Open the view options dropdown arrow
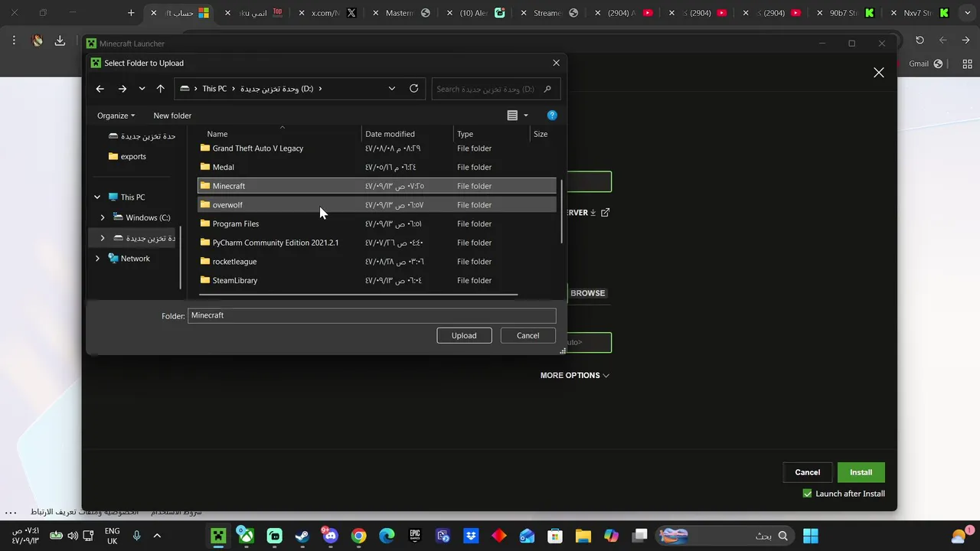 pos(526,116)
